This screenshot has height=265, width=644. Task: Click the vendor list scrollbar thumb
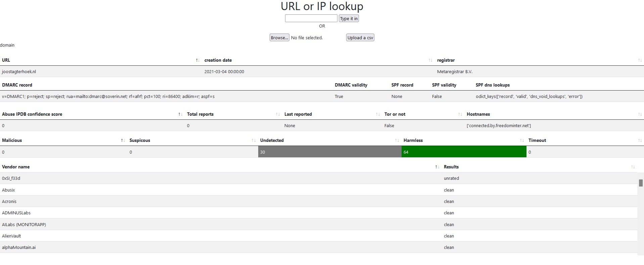click(641, 183)
